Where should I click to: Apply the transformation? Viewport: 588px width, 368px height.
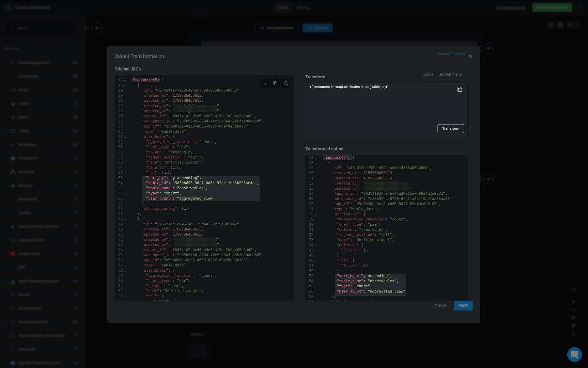click(463, 305)
